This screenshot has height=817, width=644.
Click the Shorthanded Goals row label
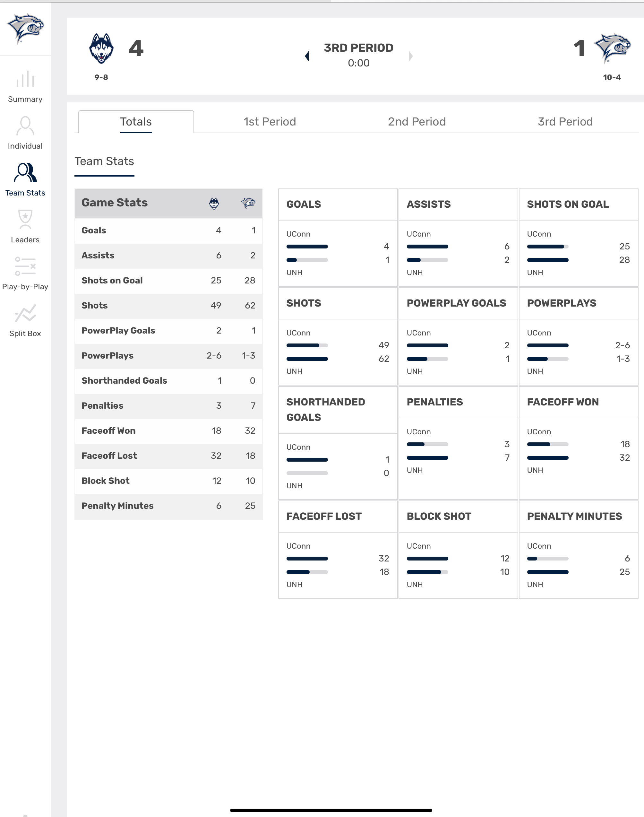(125, 381)
